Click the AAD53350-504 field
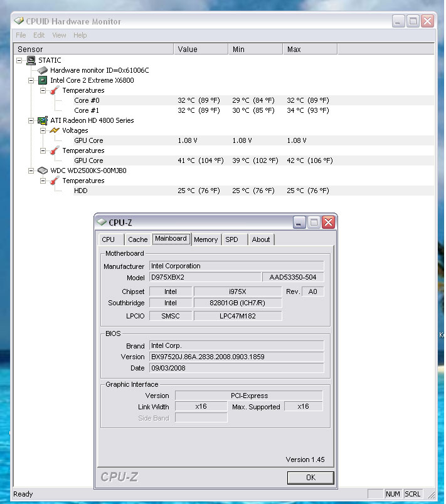The image size is (446, 504). pyautogui.click(x=293, y=277)
